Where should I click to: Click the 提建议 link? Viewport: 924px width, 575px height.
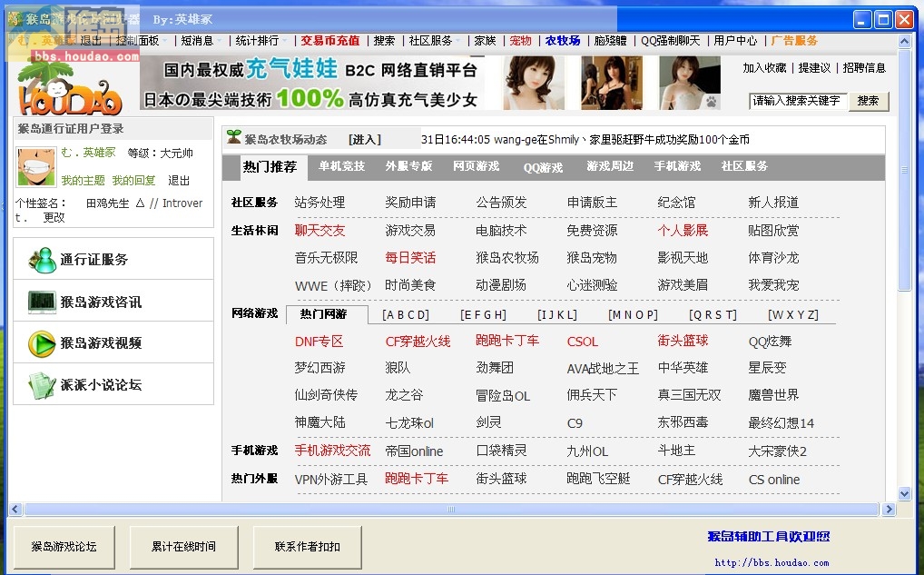(x=814, y=68)
